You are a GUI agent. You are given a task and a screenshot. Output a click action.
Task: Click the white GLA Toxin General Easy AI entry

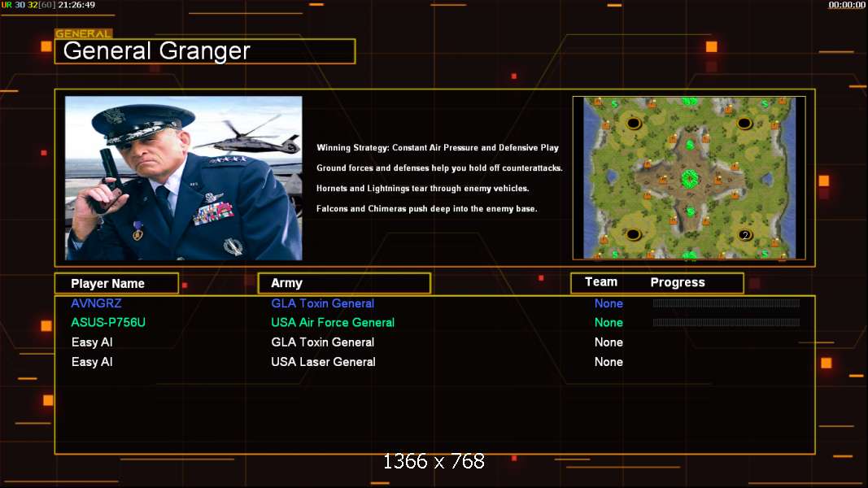(323, 342)
